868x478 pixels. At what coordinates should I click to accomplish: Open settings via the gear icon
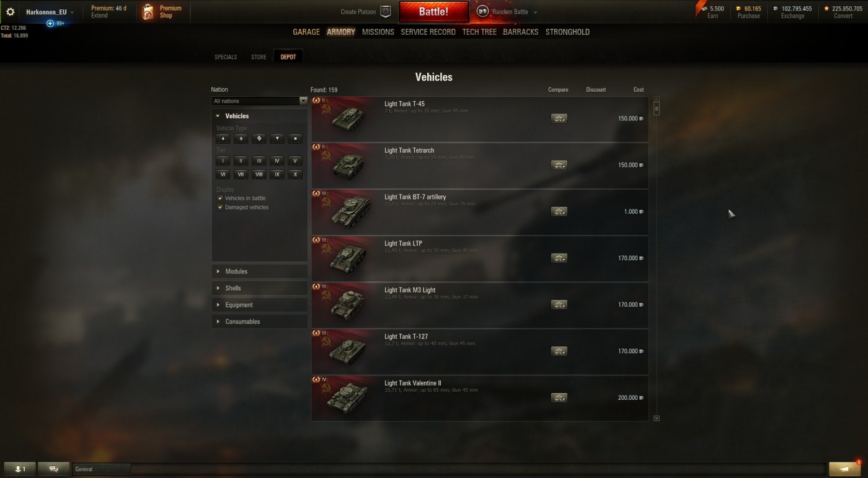[x=10, y=12]
